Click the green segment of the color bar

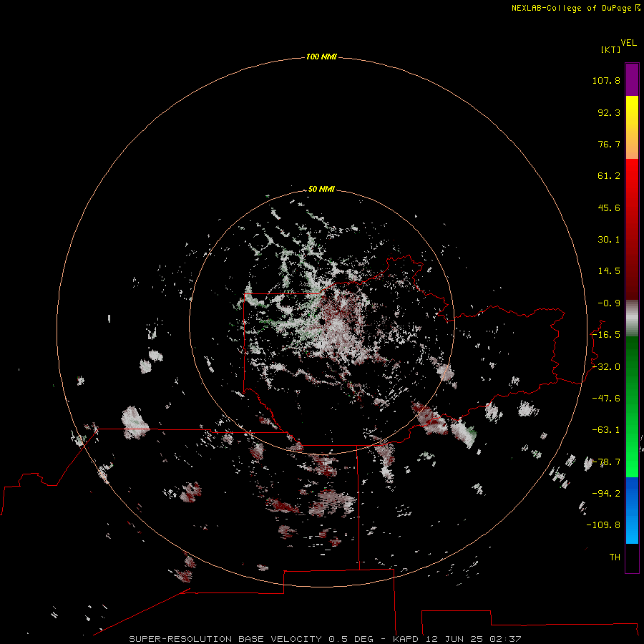pos(632,406)
